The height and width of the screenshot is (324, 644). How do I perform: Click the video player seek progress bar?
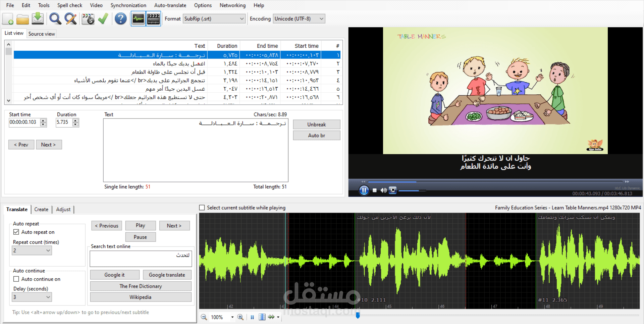click(495, 182)
